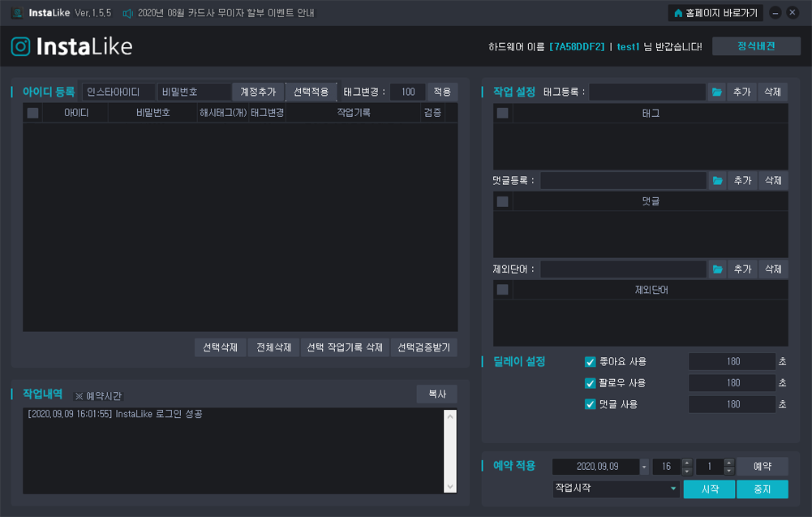Start the job with 시작 button
This screenshot has height=517, width=812.
tap(710, 489)
